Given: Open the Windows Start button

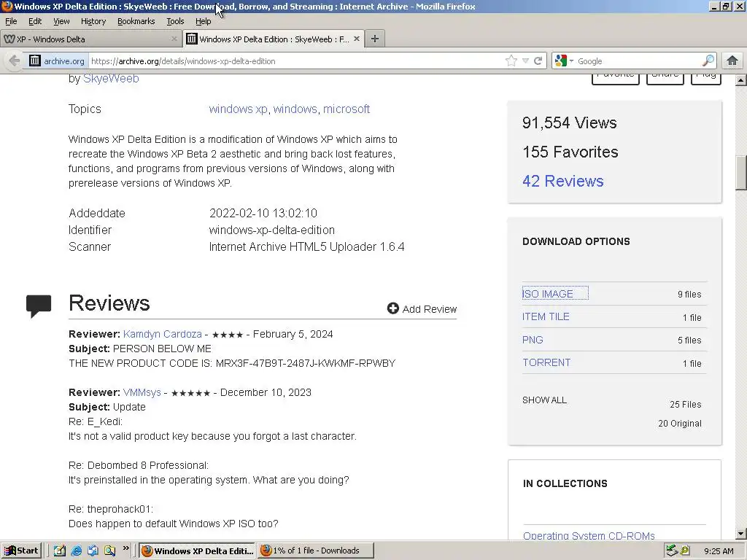Looking at the screenshot, I should (21, 551).
